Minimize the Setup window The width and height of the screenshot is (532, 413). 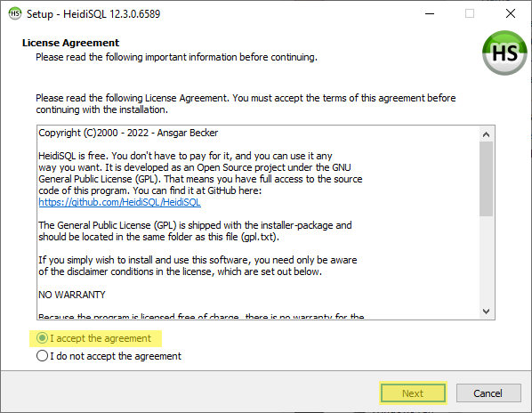click(430, 13)
